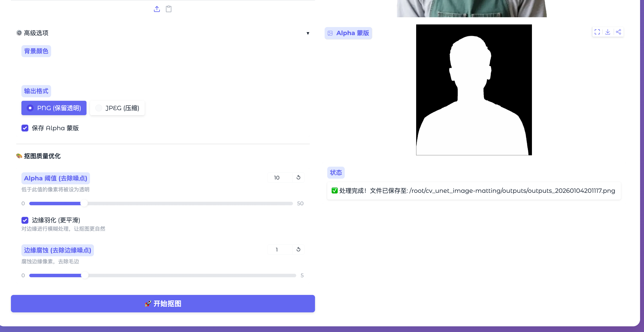Reset the edge erosion value
This screenshot has width=644, height=332.
point(298,249)
